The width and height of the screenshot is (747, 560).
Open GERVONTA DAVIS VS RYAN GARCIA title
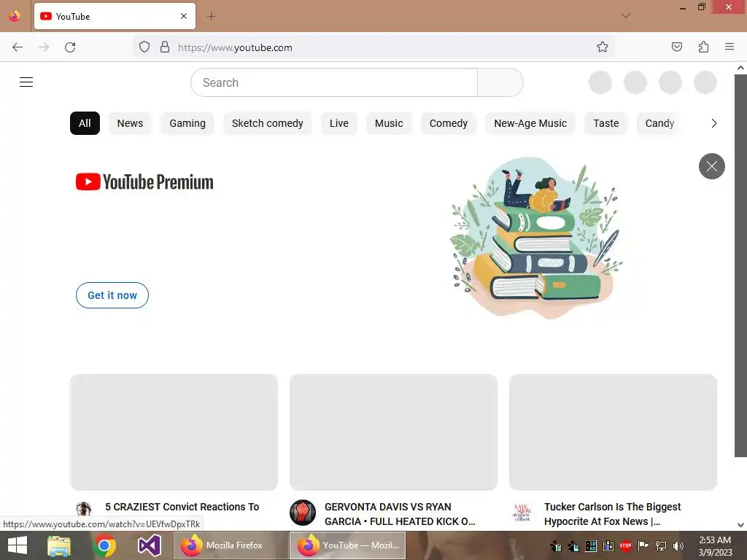tap(400, 514)
